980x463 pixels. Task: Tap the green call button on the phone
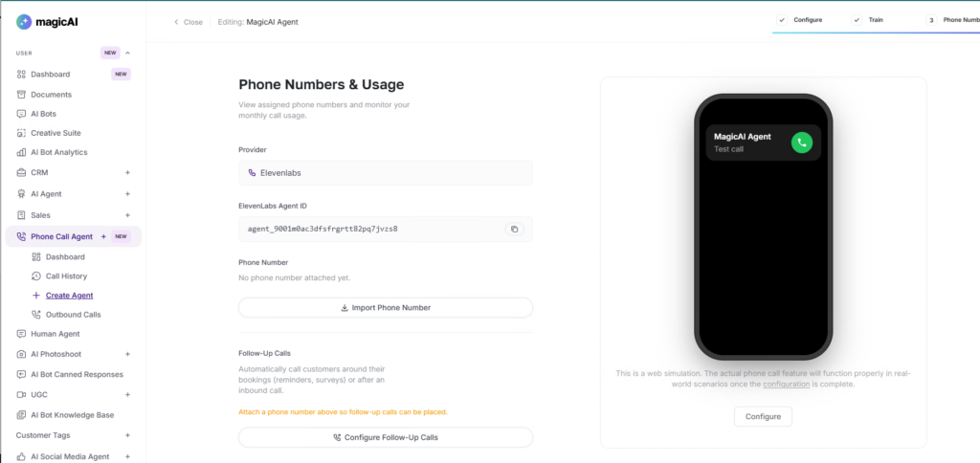point(802,143)
